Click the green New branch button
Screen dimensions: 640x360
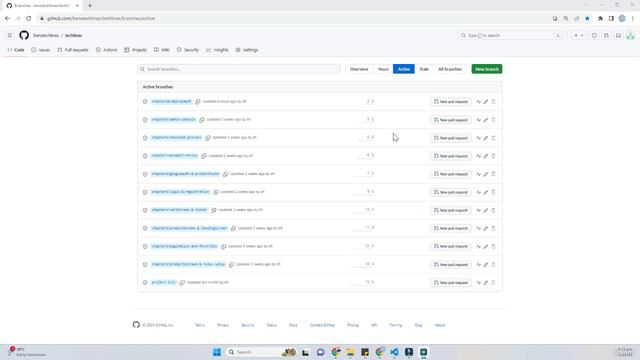click(x=487, y=69)
